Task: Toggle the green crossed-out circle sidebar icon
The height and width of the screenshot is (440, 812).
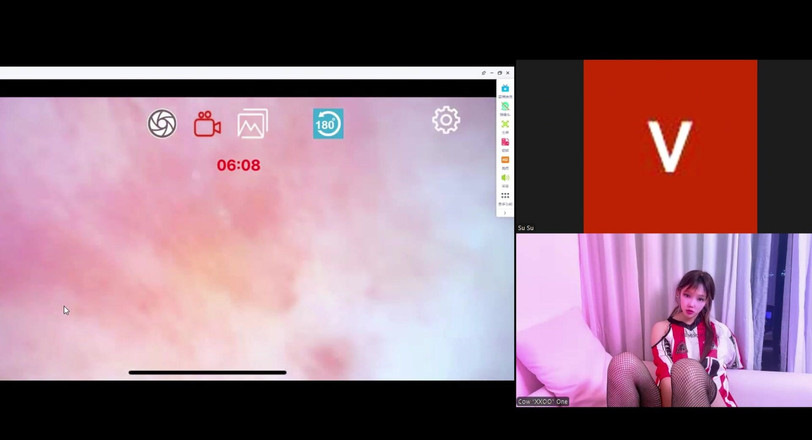Action: [505, 106]
